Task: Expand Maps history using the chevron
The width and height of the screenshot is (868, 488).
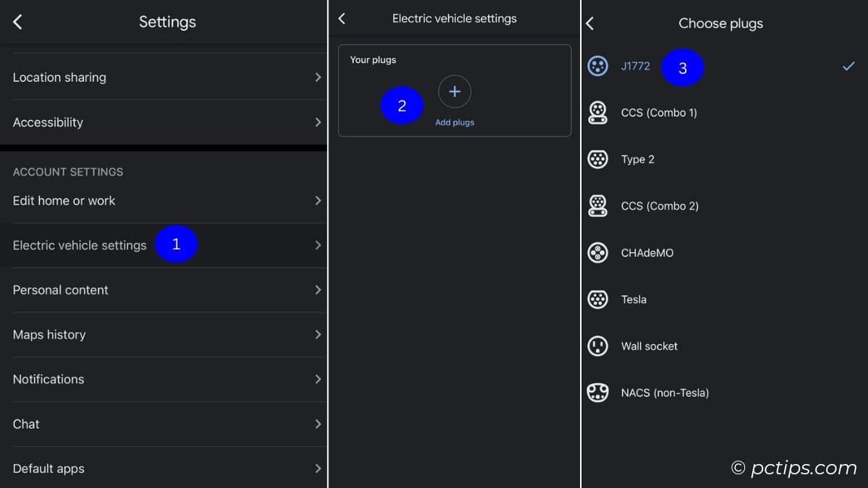Action: click(318, 335)
